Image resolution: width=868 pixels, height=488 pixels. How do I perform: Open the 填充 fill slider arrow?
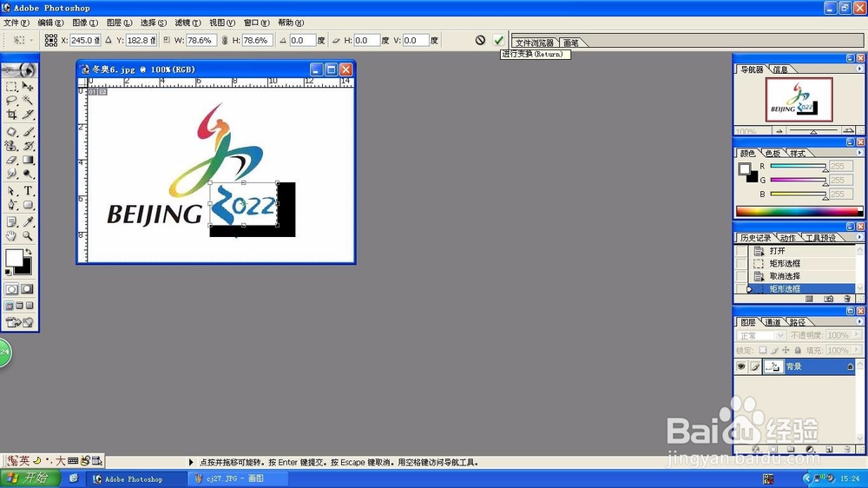click(857, 350)
